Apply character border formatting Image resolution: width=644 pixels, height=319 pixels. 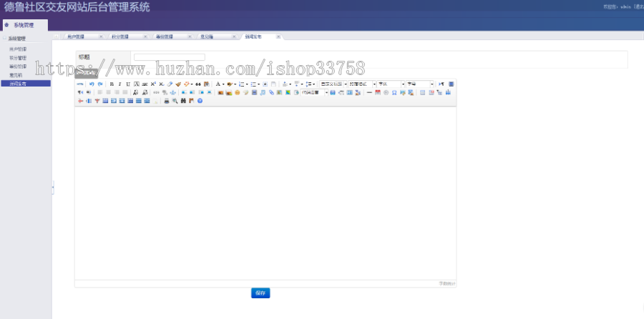[137, 84]
